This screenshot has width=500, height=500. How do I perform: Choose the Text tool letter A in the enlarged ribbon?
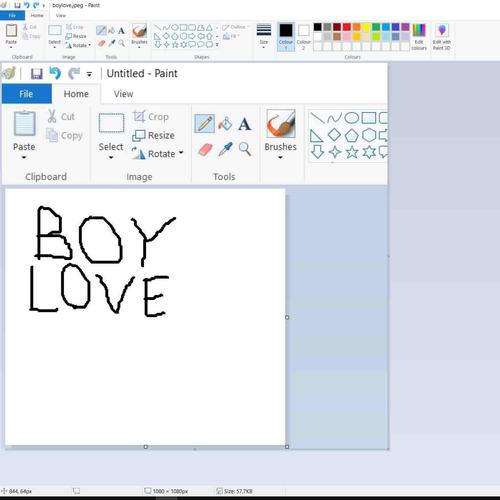245,124
